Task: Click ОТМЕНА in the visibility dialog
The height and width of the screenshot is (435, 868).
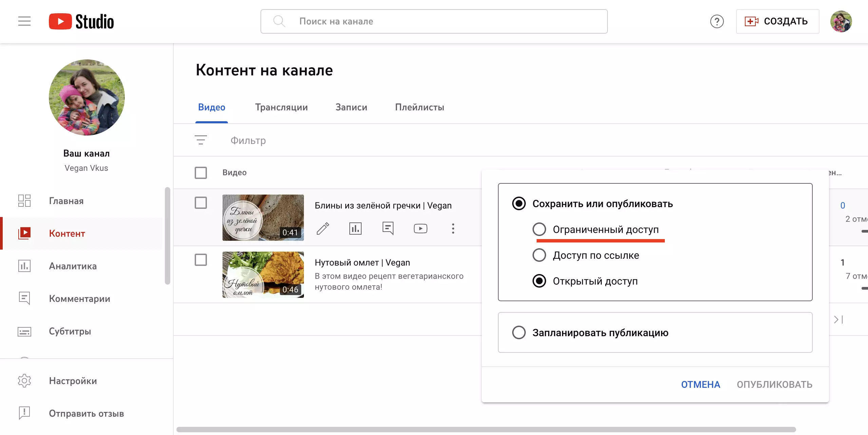Action: coord(701,384)
